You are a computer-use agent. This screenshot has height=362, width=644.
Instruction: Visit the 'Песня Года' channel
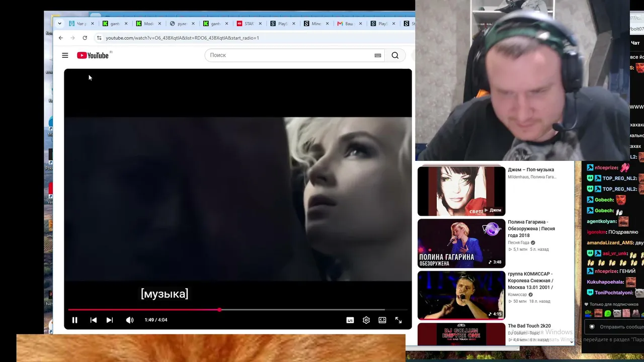[518, 243]
